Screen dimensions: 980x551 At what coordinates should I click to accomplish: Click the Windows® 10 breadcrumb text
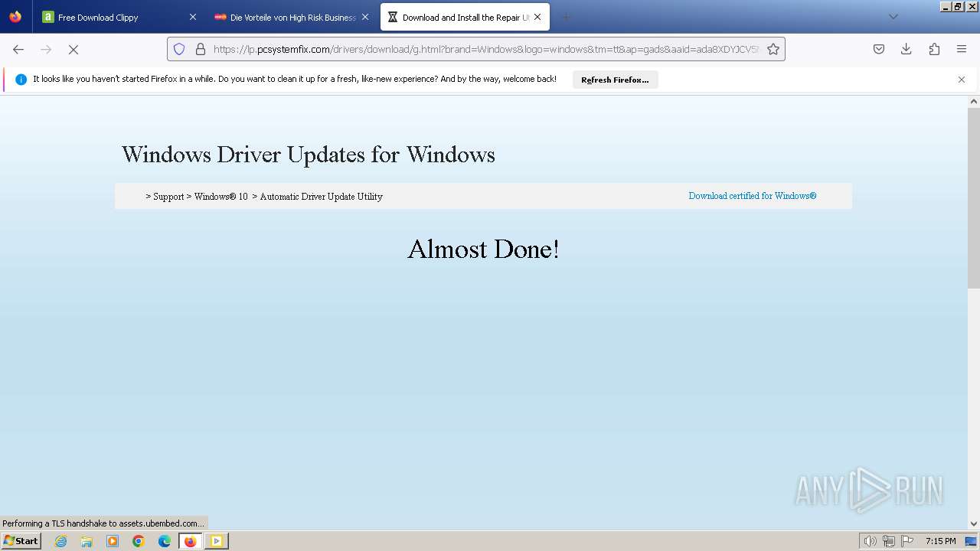point(221,197)
